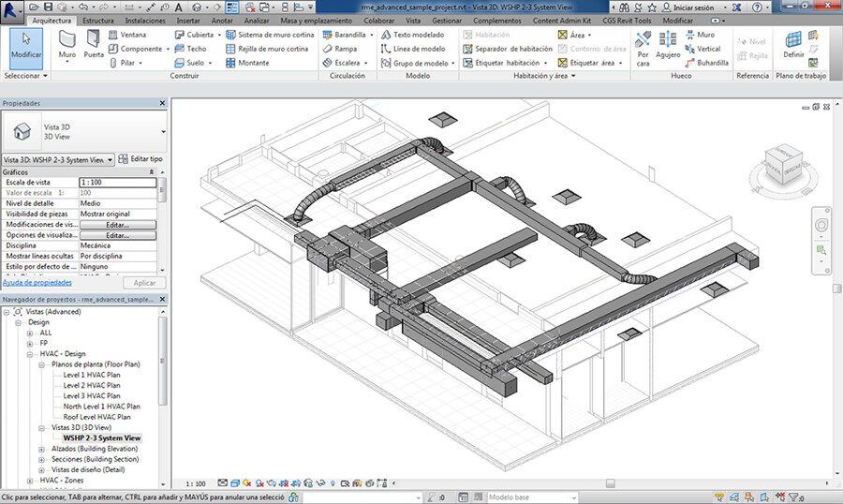Open Level 2 HVAC Plan view

[x=92, y=385]
